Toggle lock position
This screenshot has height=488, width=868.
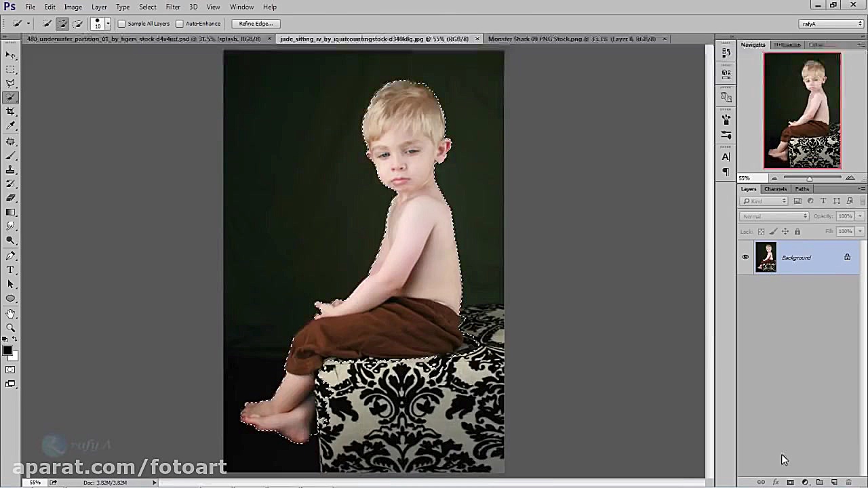click(785, 232)
